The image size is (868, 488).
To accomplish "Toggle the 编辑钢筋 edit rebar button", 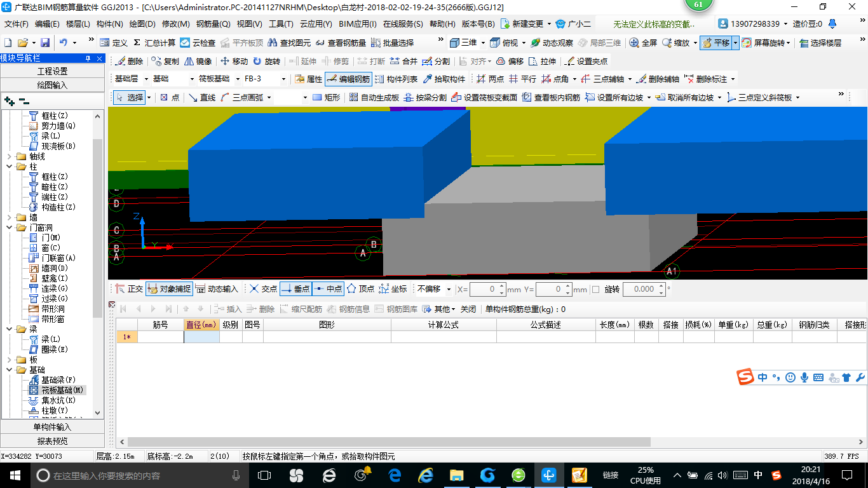I will 348,79.
